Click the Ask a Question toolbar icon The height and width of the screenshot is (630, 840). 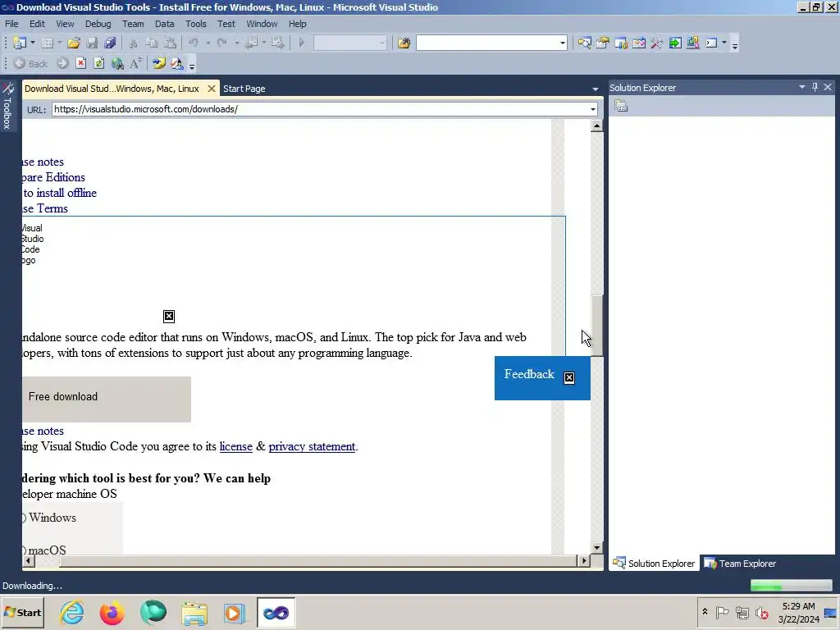click(177, 63)
